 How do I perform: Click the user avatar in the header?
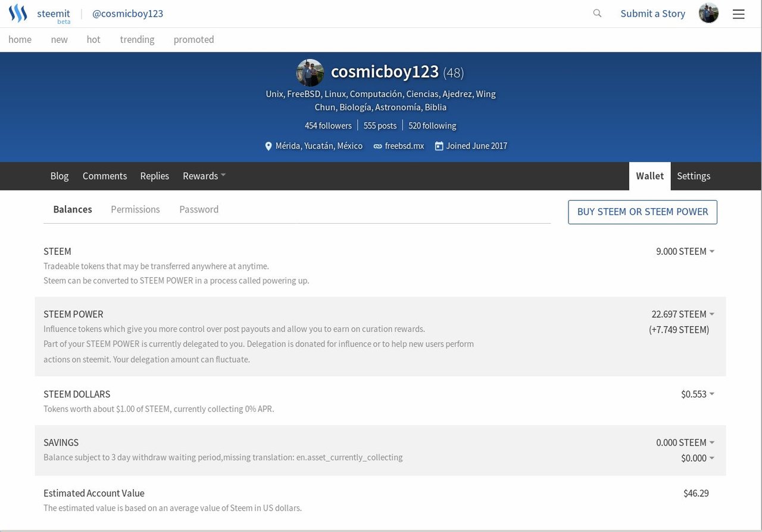point(708,13)
